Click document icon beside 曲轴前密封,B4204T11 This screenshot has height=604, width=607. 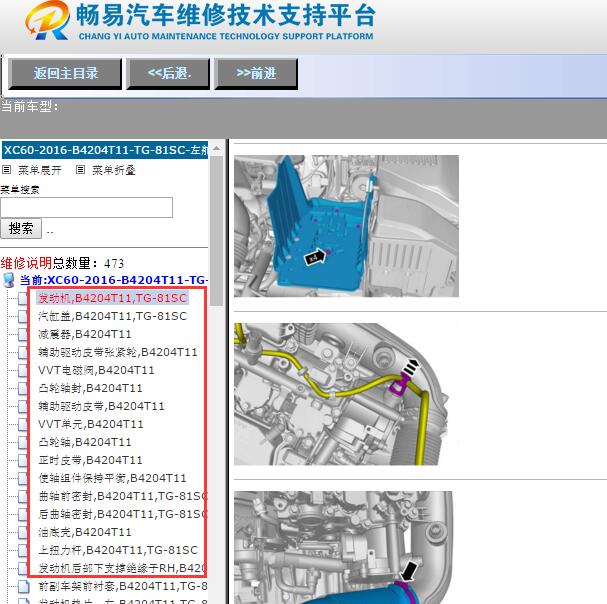point(23,496)
